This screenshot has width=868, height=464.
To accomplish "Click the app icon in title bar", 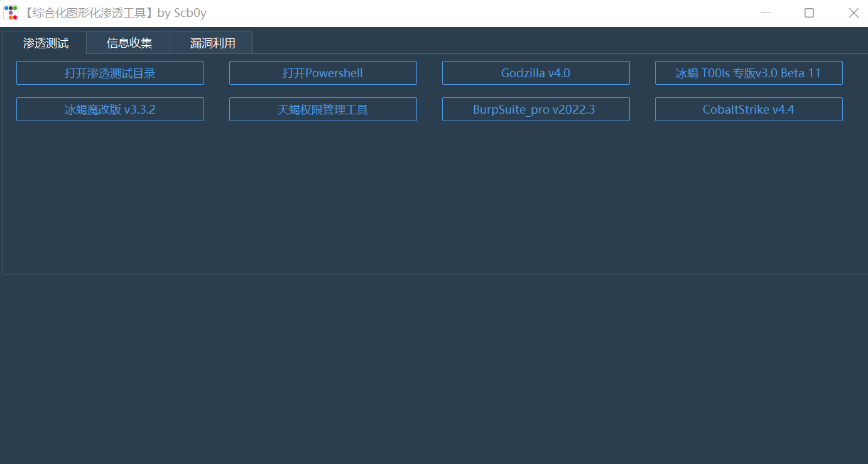I will pos(11,13).
